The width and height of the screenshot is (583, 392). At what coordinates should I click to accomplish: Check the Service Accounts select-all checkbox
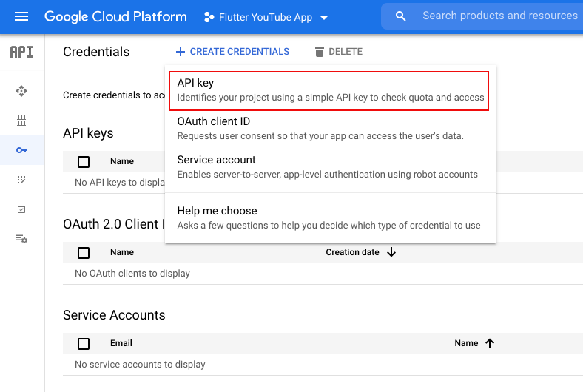coord(84,344)
